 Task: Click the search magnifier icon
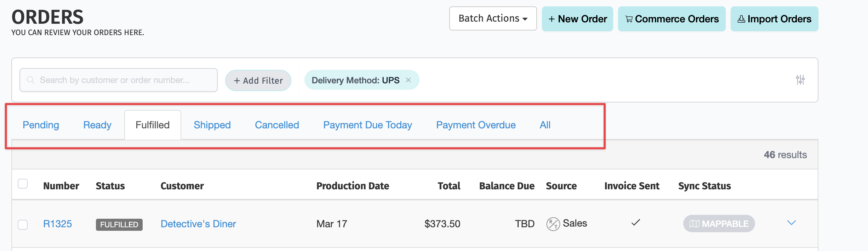(31, 80)
